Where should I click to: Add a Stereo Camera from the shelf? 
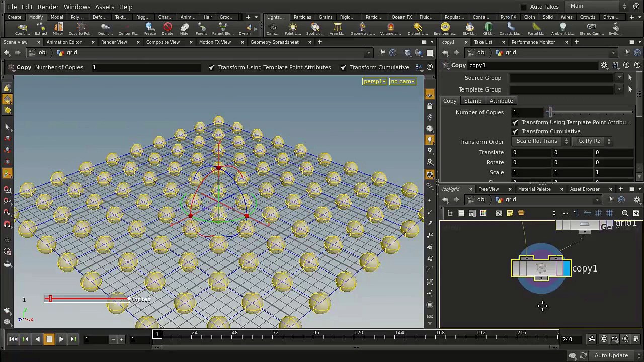[x=591, y=29]
